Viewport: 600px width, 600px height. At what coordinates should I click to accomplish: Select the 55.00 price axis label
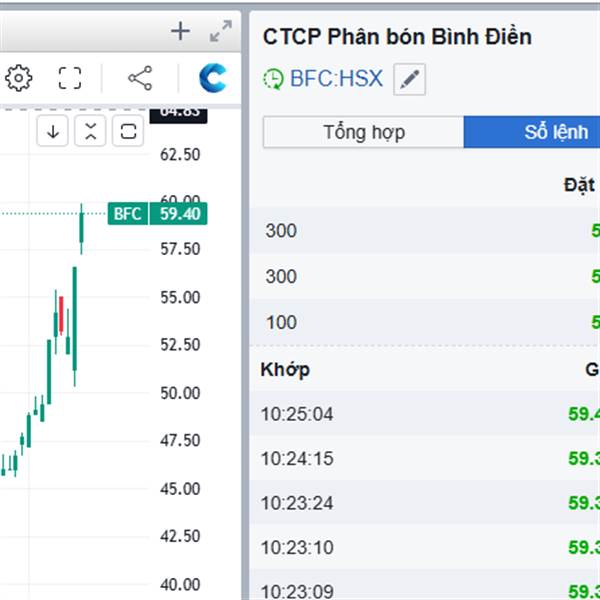tap(180, 297)
